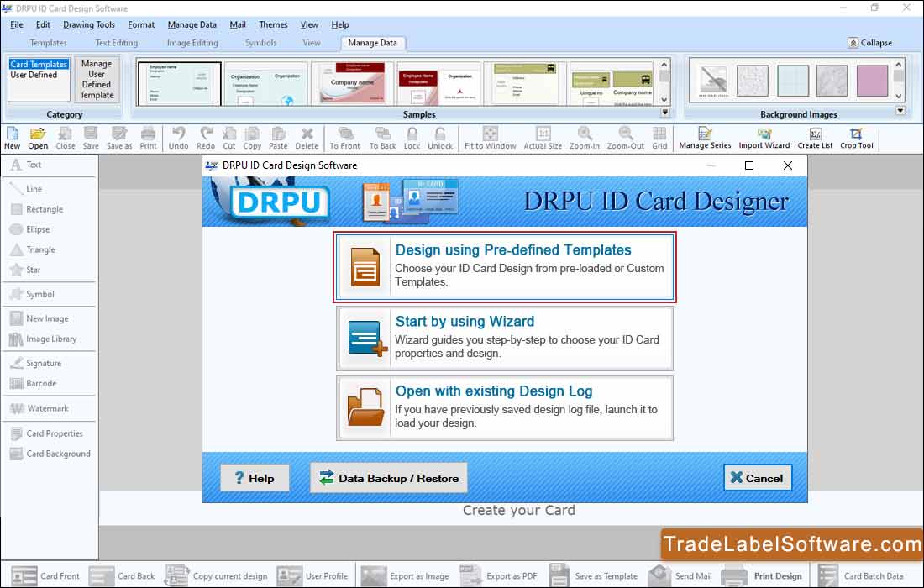Click the Zoom-Out magnifier icon
Viewport: 924px width, 588px height.
626,138
